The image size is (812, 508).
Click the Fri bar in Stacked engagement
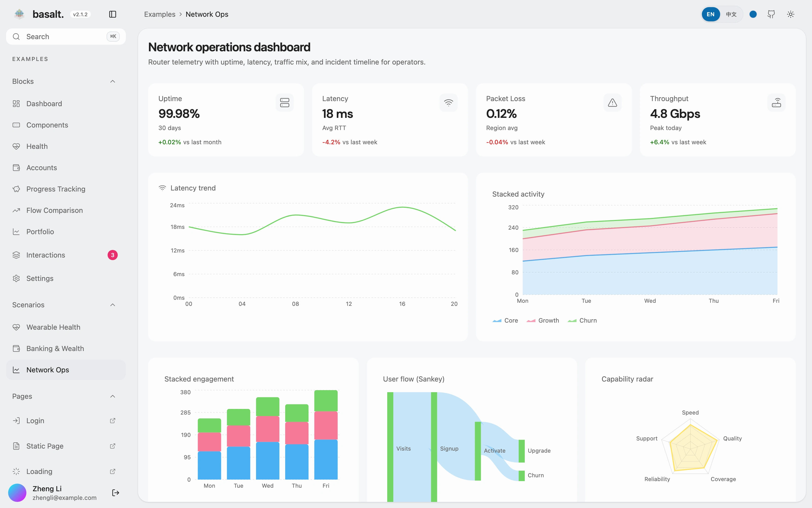coord(326,435)
